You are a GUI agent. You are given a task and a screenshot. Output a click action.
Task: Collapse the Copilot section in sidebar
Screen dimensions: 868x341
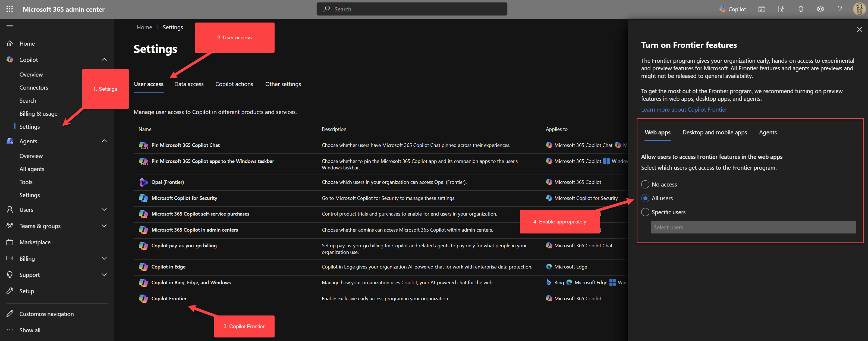(104, 59)
